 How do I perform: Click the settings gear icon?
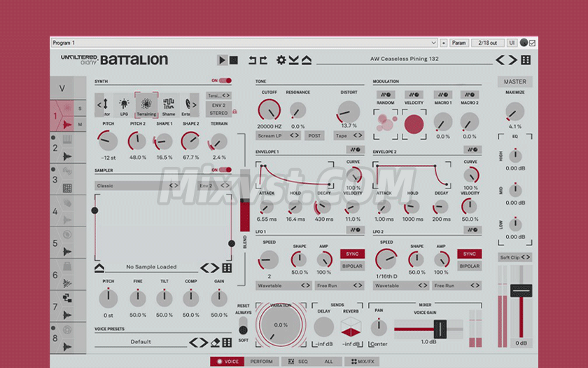[x=281, y=60]
